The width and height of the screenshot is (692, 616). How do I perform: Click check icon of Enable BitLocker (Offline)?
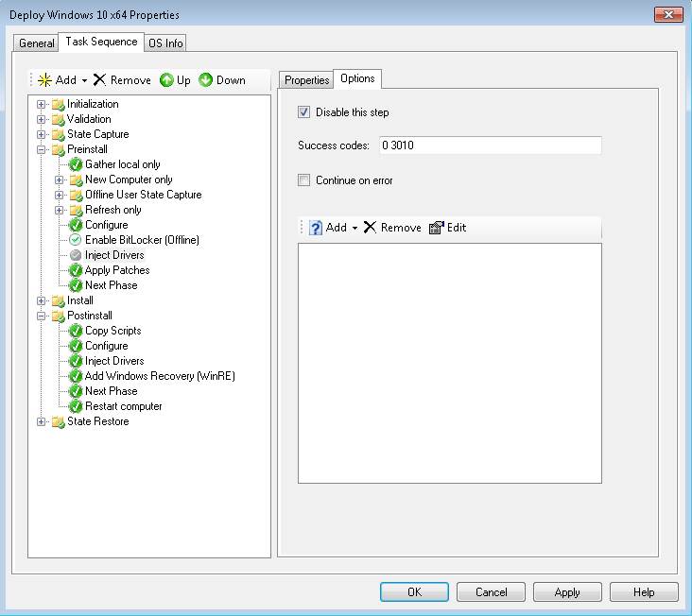(76, 240)
